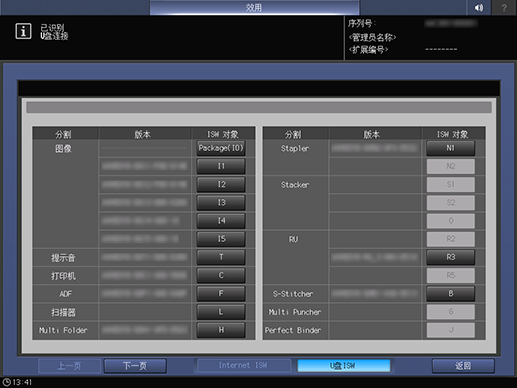
Task: Click the 提示音 row label
Action: coord(63,258)
